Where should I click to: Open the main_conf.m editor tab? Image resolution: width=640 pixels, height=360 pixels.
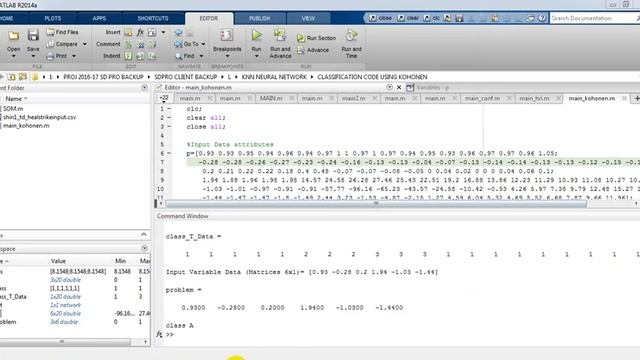482,98
